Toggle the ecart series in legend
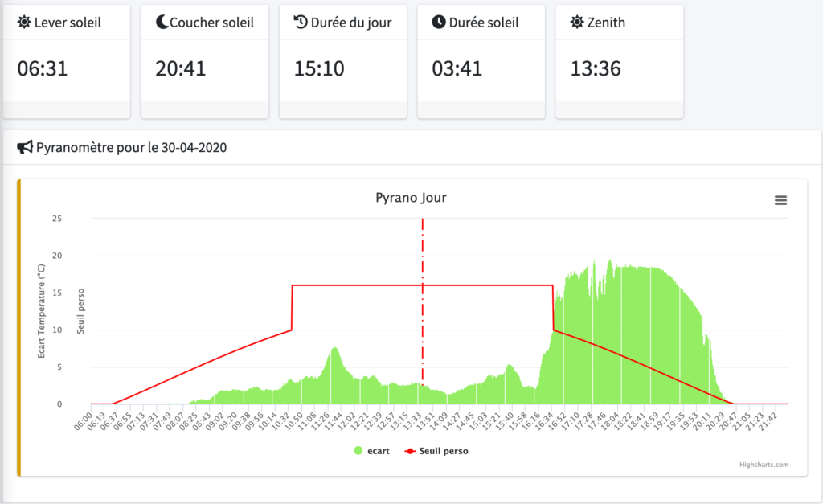Image resolution: width=823 pixels, height=504 pixels. 379,451
